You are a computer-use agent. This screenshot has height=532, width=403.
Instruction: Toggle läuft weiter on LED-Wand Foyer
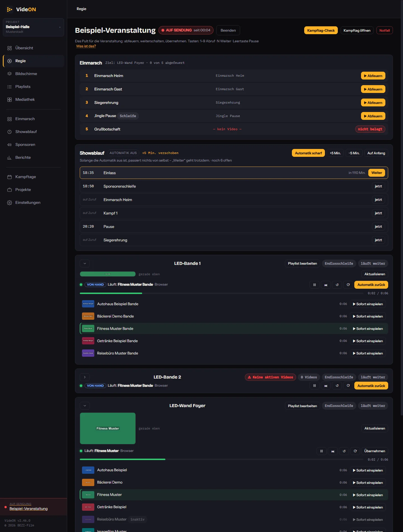[x=373, y=406]
